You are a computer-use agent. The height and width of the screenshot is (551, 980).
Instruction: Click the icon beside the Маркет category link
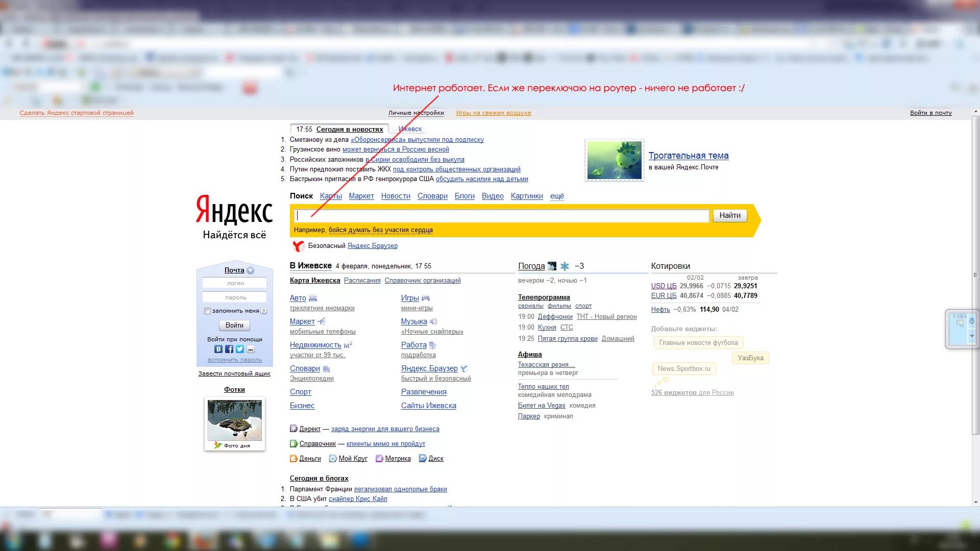[322, 322]
